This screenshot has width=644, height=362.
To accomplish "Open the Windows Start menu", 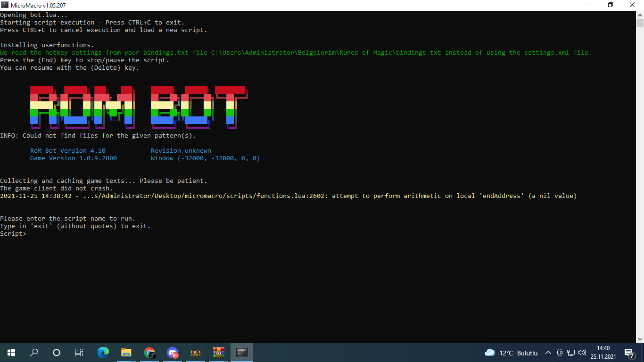I will [11, 353].
